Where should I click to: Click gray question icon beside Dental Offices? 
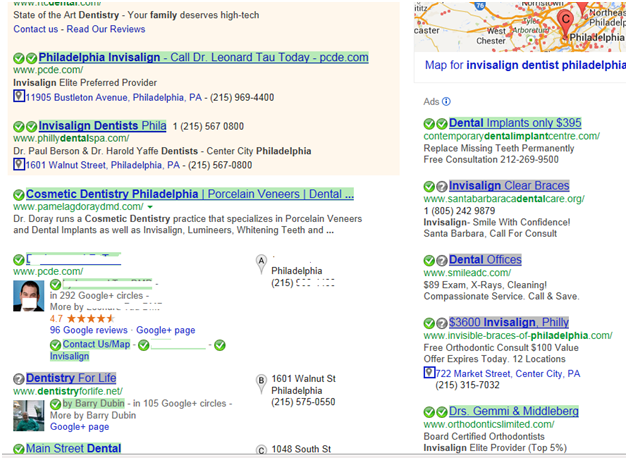[x=442, y=261]
